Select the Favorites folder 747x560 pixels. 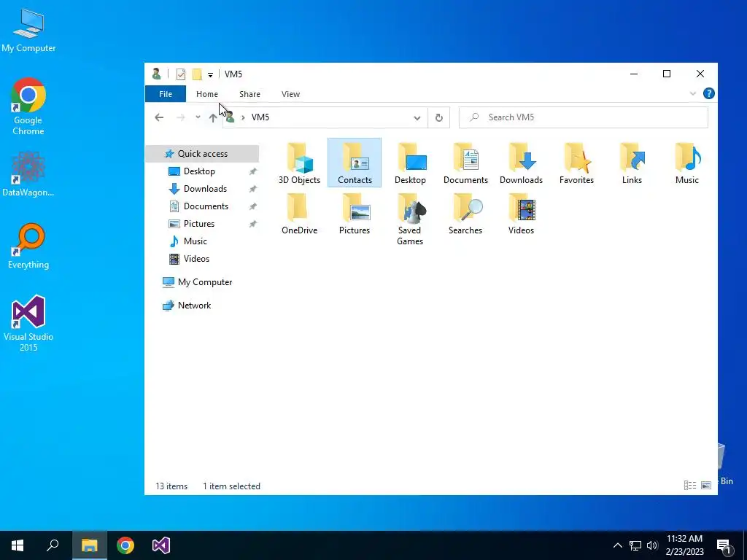coord(576,163)
